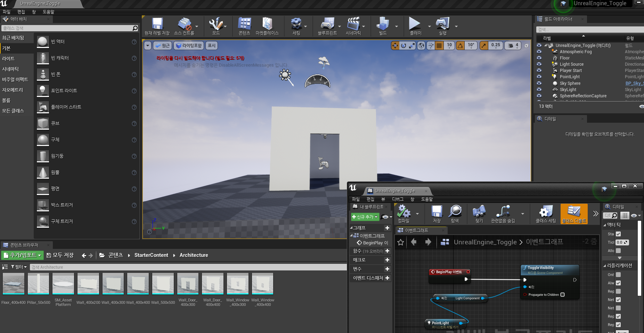
Task: Open 디버그 menu in Blueprint editor window
Action: tap(398, 199)
